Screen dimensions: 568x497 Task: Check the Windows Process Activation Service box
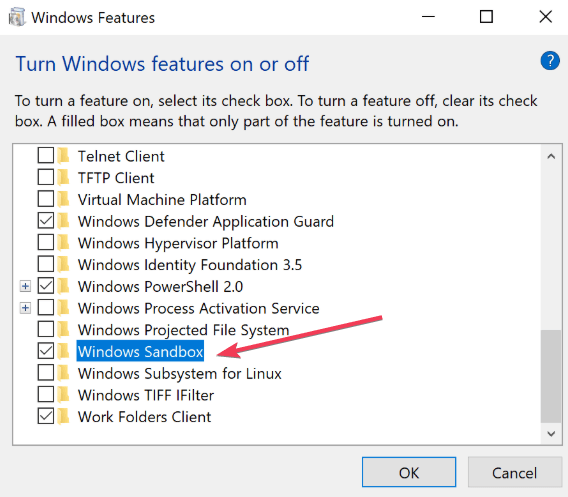pos(46,308)
